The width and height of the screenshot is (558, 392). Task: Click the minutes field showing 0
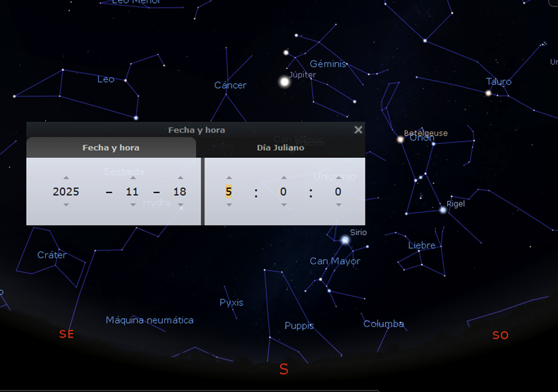[x=284, y=192]
